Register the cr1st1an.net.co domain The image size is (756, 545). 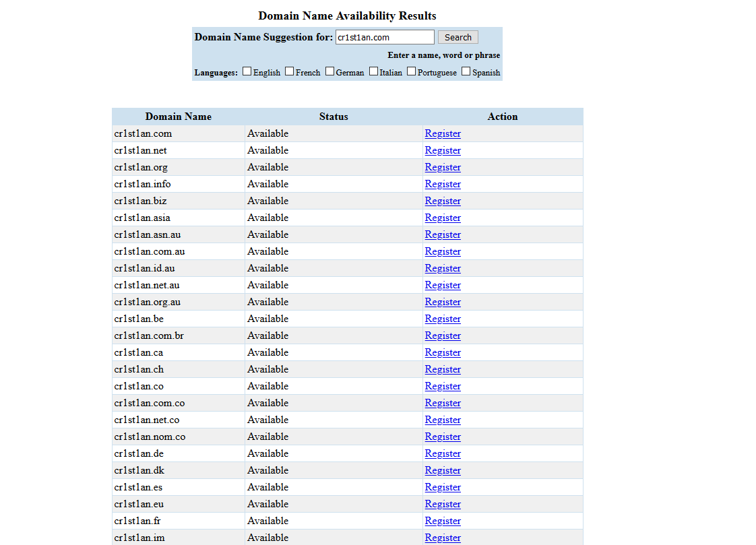coord(443,420)
